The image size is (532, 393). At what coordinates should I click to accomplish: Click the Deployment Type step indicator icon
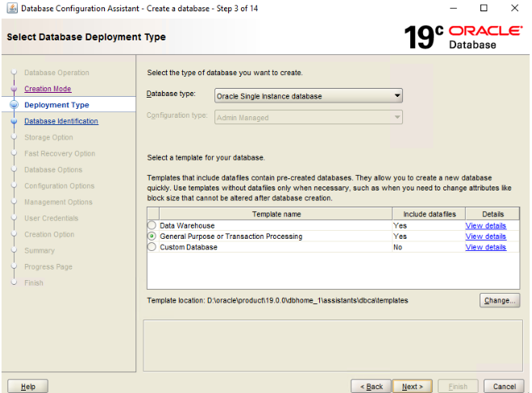(14, 105)
